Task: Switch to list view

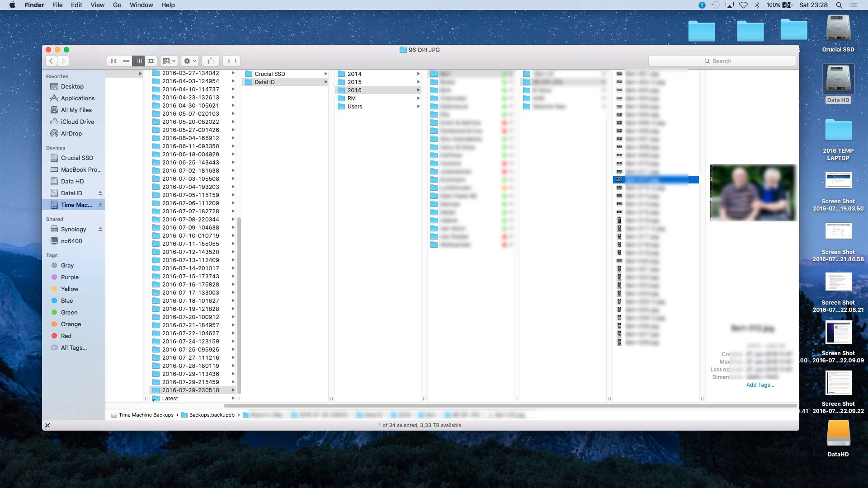Action: pyautogui.click(x=126, y=61)
